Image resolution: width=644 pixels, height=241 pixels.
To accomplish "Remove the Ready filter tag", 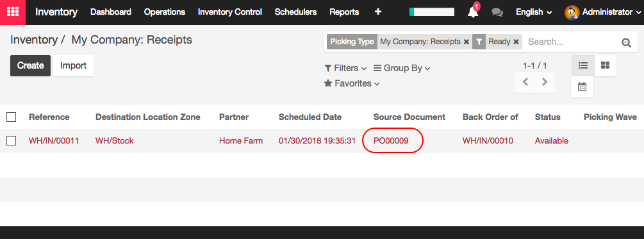I will [516, 42].
